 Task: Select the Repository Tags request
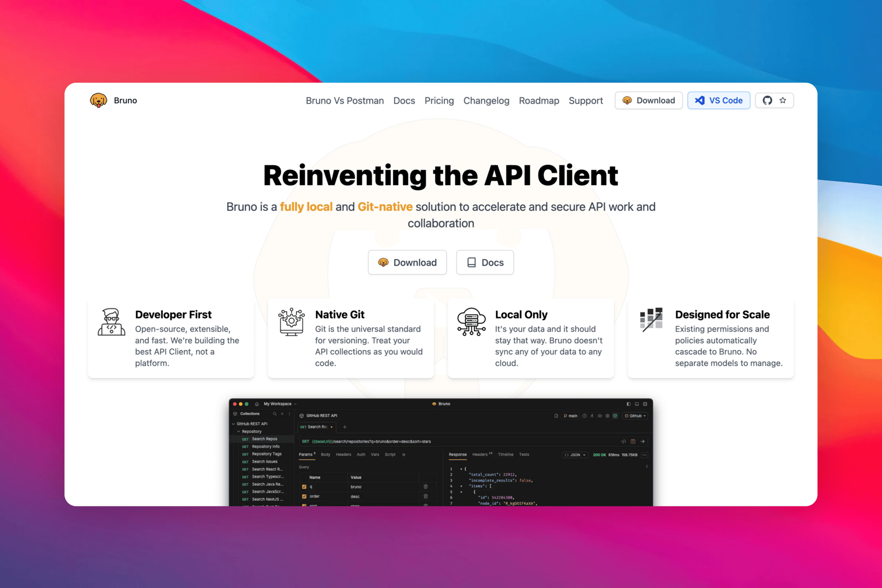pyautogui.click(x=266, y=454)
